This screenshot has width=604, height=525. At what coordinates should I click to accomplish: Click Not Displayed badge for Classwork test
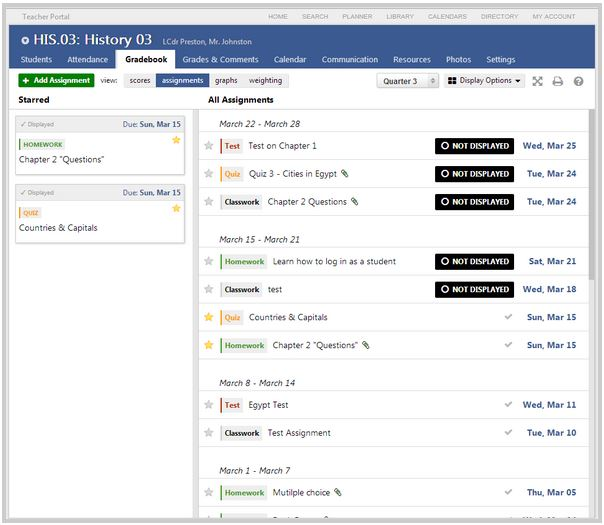[474, 289]
